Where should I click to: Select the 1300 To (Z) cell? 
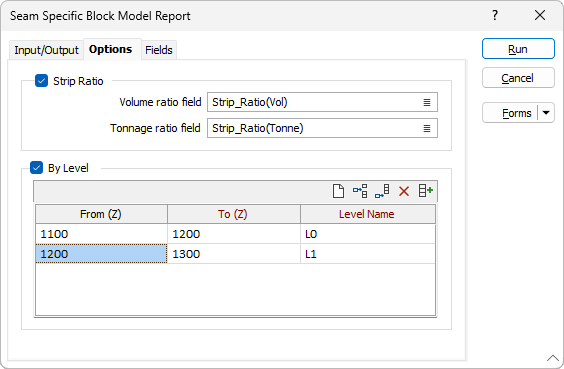pyautogui.click(x=234, y=254)
